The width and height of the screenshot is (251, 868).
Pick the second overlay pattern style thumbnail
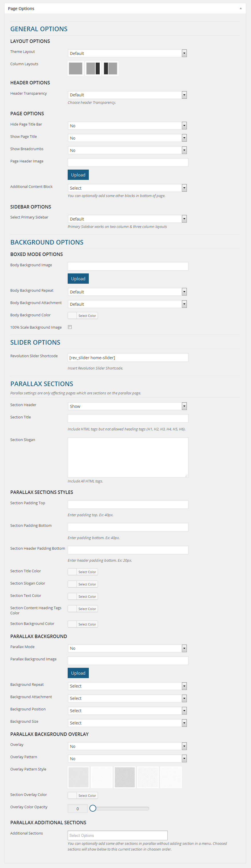[102, 777]
